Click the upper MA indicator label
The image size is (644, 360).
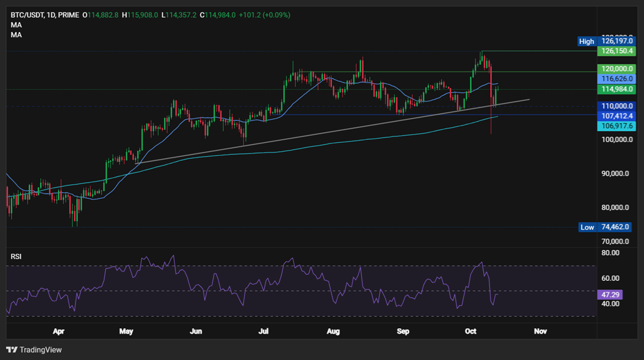pos(17,25)
